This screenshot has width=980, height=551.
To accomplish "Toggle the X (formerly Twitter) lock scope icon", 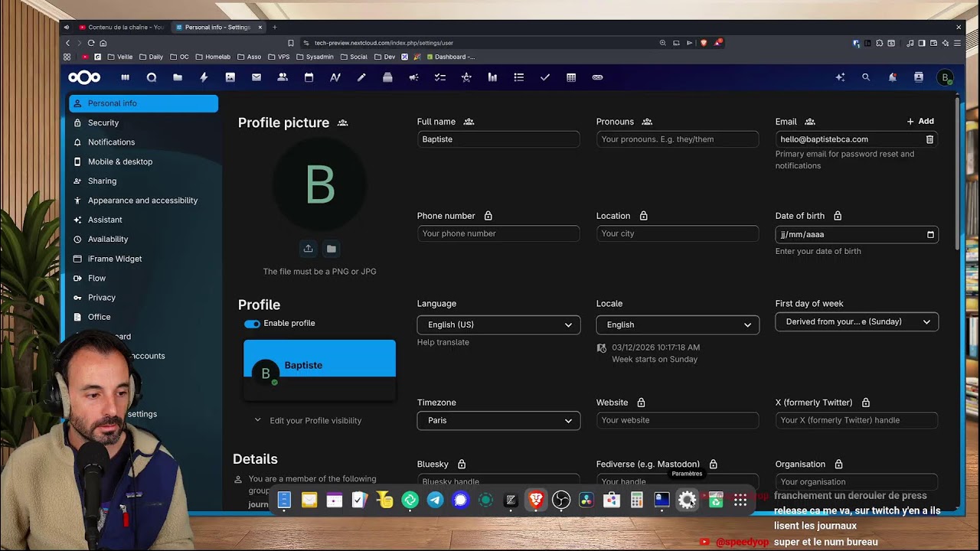I will click(866, 403).
